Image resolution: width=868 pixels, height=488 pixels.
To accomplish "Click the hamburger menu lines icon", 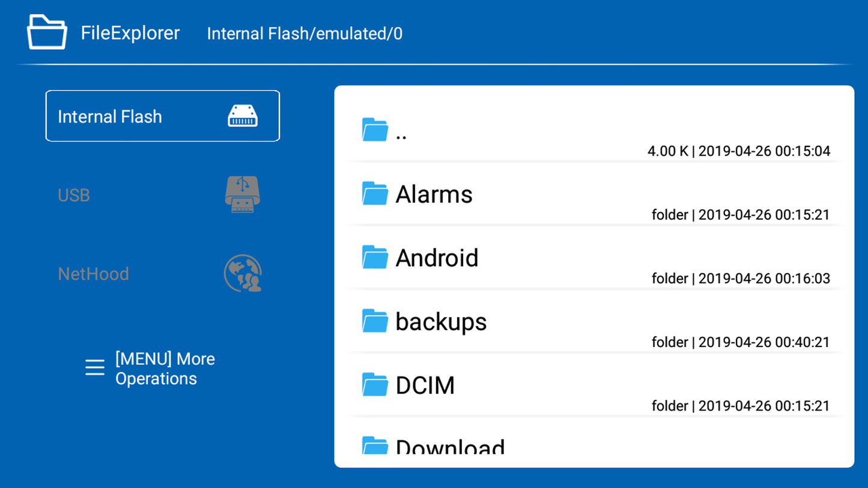I will (95, 367).
